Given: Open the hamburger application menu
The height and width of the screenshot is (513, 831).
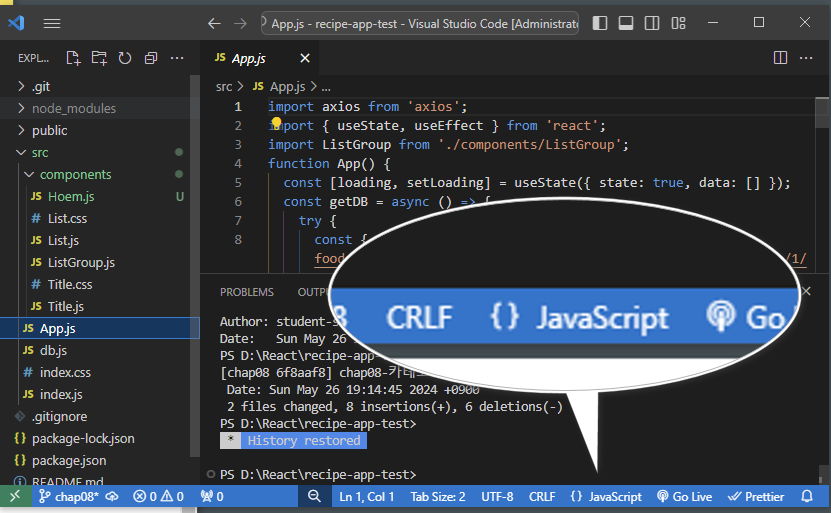Looking at the screenshot, I should pyautogui.click(x=51, y=23).
